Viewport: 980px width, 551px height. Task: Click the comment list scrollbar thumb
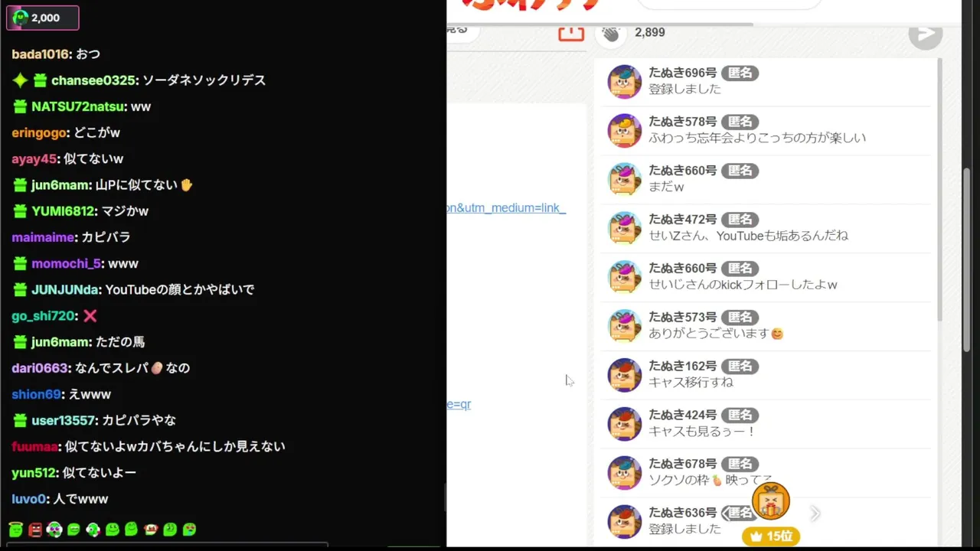click(x=939, y=189)
